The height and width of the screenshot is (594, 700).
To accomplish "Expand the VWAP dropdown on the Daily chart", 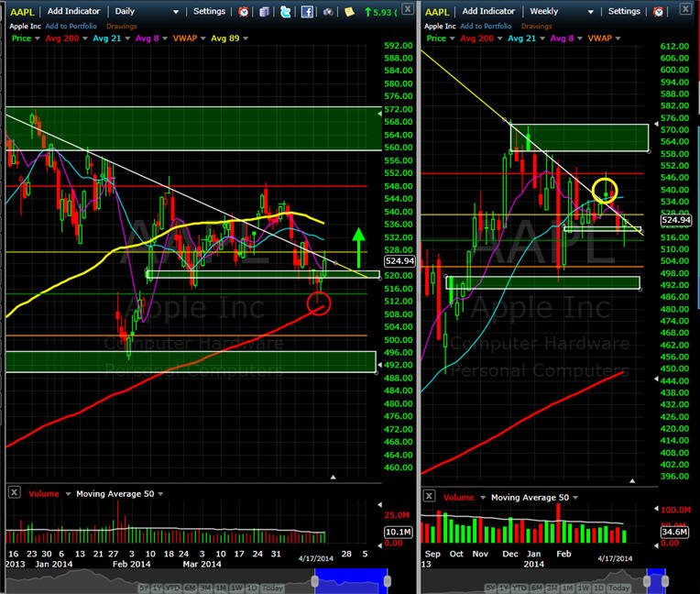I will coord(203,38).
